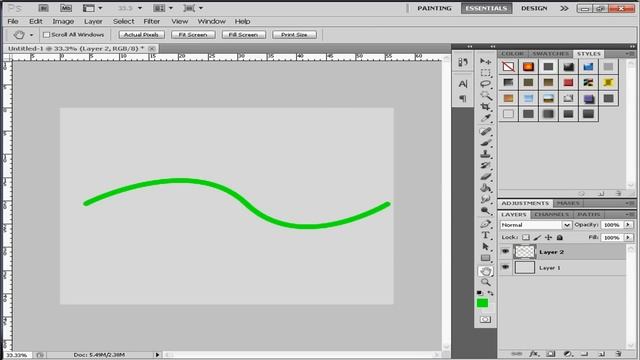
Task: Open the File menu
Action: (x=13, y=21)
